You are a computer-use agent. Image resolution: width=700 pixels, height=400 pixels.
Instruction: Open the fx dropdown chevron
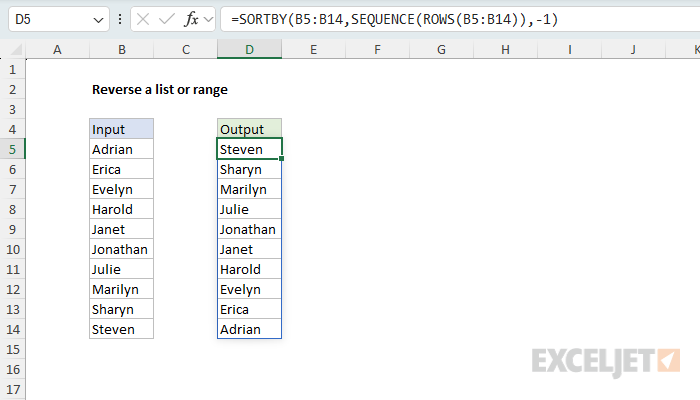click(x=208, y=19)
